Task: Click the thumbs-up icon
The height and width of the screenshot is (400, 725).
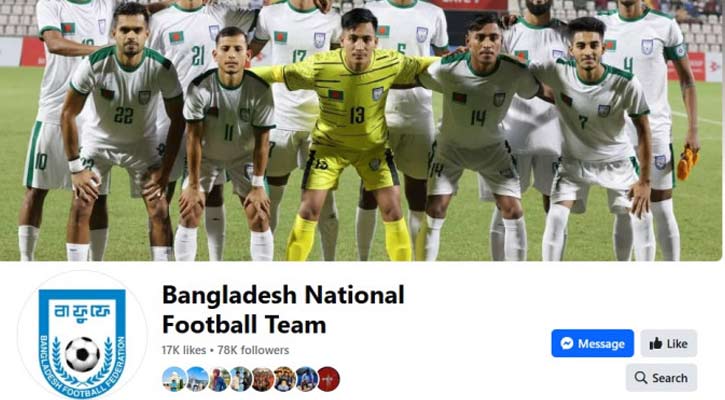Action: (x=656, y=344)
